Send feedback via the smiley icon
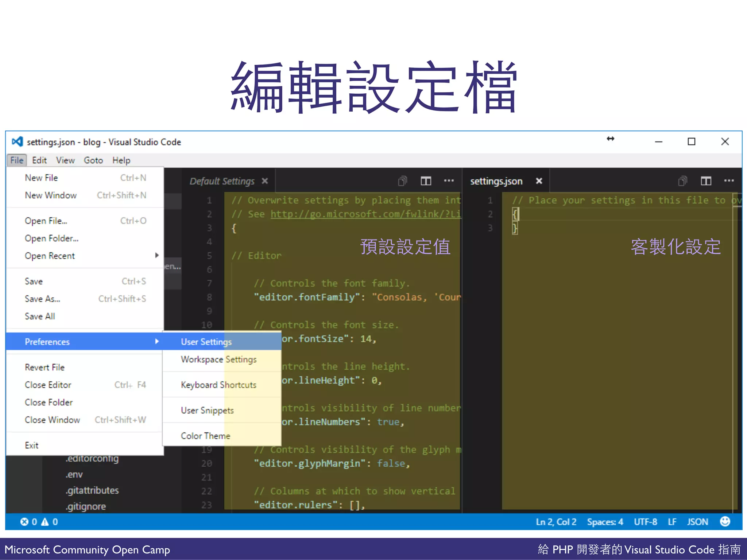Screen dimensions: 747x560 pyautogui.click(x=725, y=521)
